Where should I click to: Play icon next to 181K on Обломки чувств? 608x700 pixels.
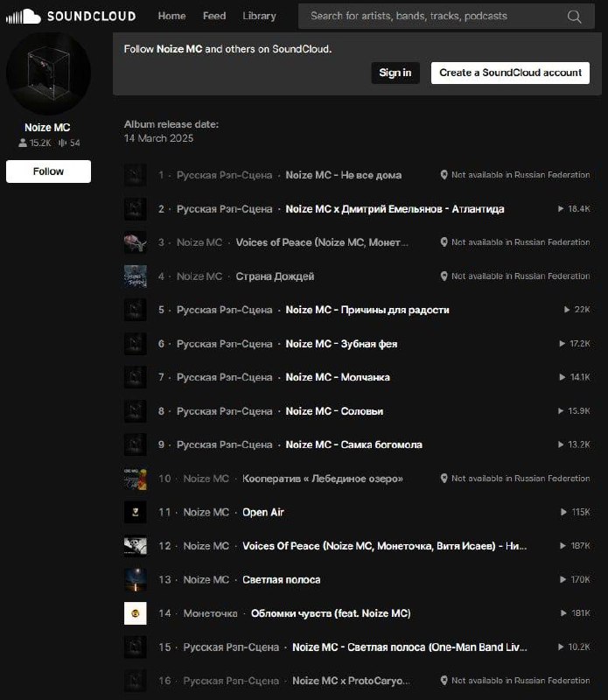tap(563, 613)
